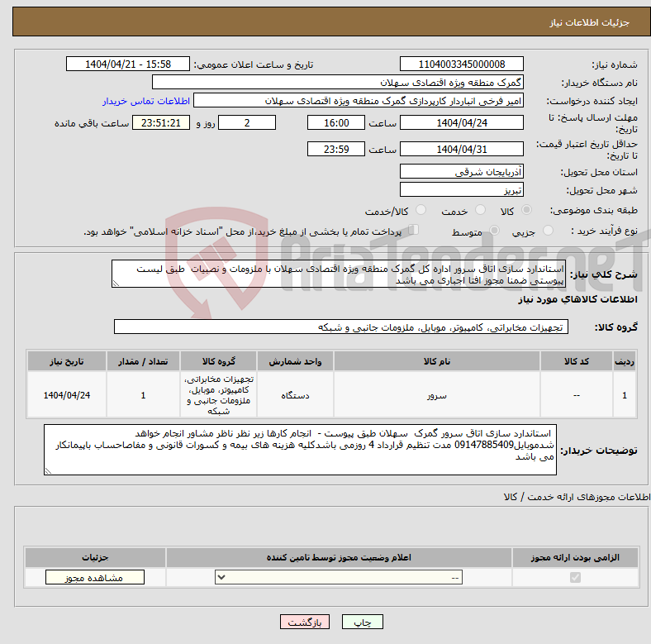Screen dimensions: 651x644
Task: Click the print (چاپ) button
Action: coord(362,622)
